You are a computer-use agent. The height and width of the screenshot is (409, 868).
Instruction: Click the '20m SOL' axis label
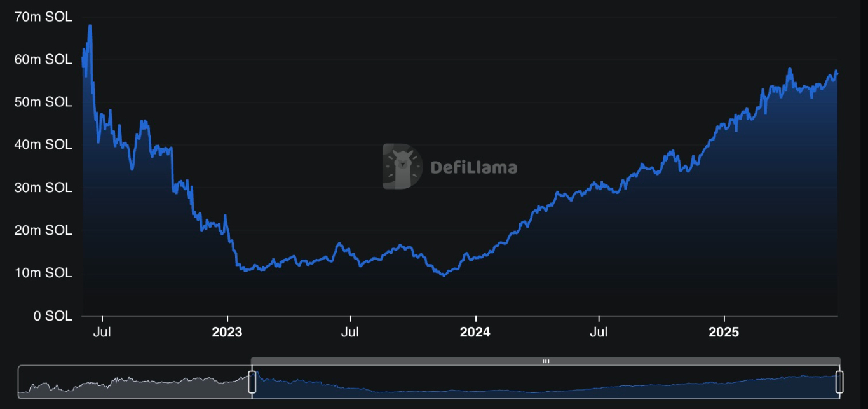pos(43,231)
